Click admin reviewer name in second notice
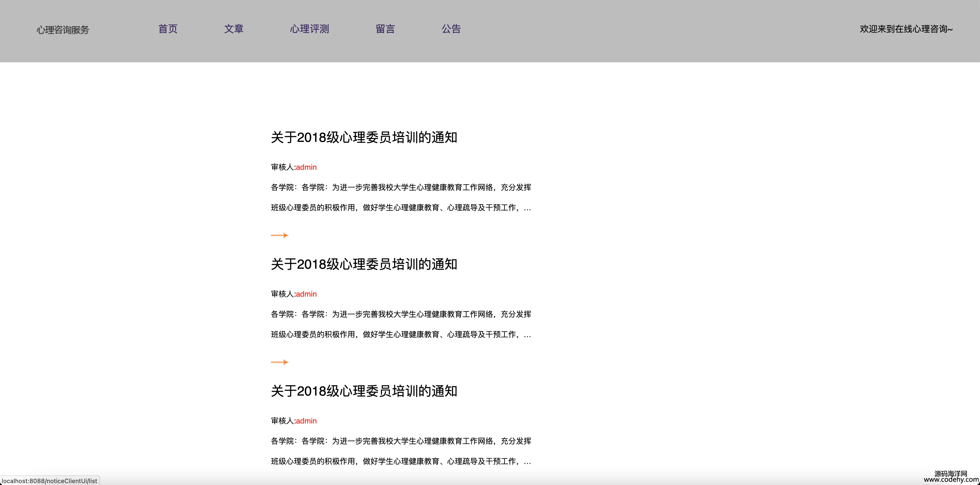Screen dimensions: 980x485 (306, 294)
